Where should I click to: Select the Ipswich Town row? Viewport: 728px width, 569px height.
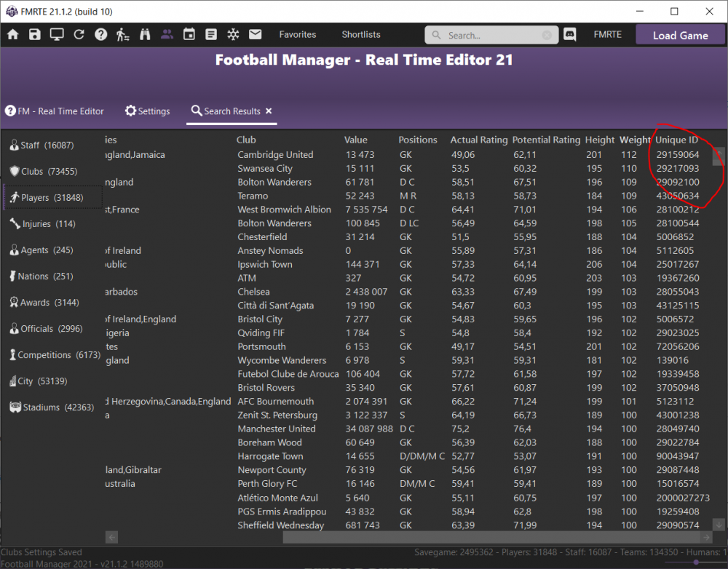click(408, 264)
